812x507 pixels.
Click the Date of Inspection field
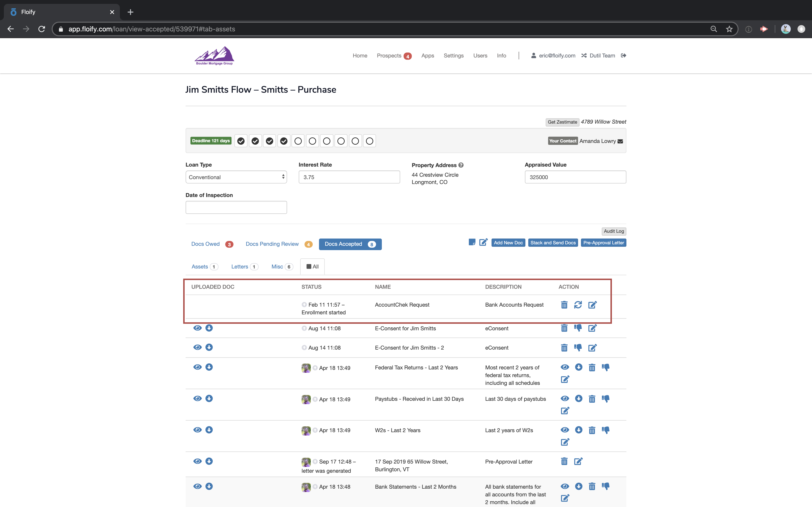pos(236,208)
